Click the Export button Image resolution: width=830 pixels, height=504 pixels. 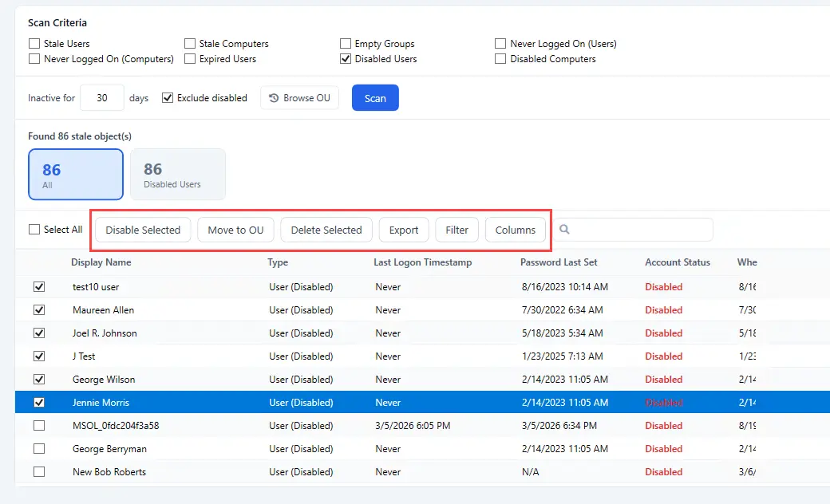[404, 230]
